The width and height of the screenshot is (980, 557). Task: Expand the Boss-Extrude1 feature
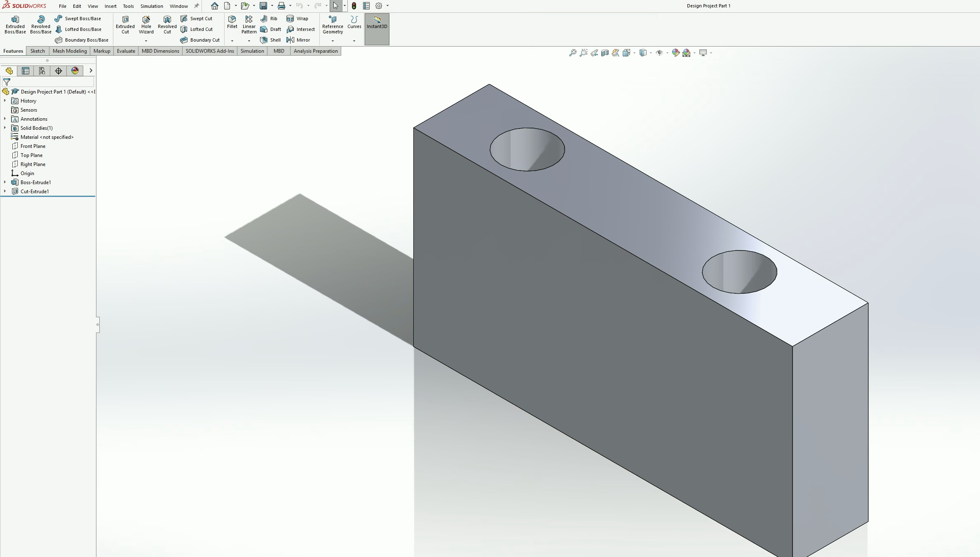click(5, 182)
